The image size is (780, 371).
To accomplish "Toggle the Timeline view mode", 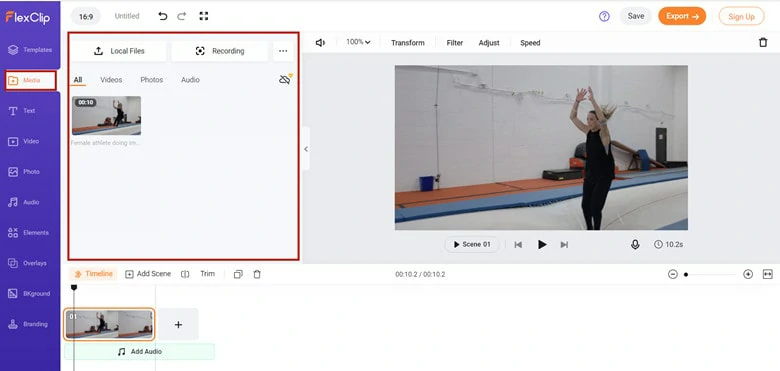I will pos(94,274).
